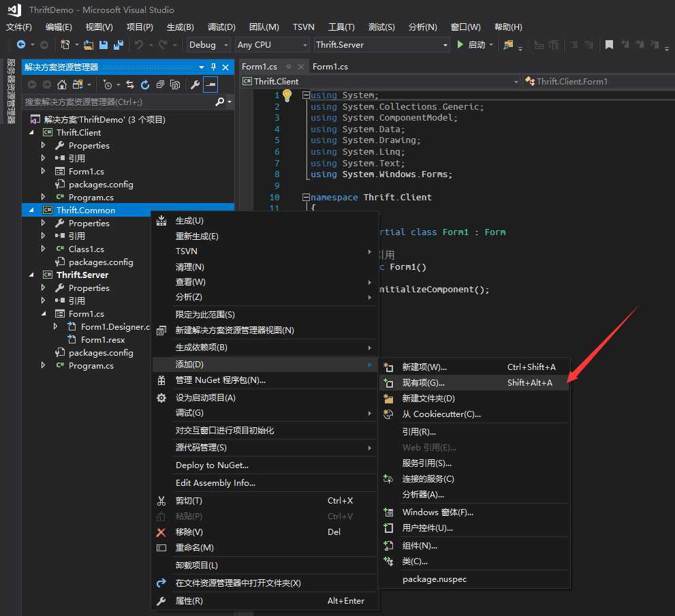Viewport: 675px width, 616px height.
Task: Click the pin icon on Solution Explorer panel
Action: point(213,67)
